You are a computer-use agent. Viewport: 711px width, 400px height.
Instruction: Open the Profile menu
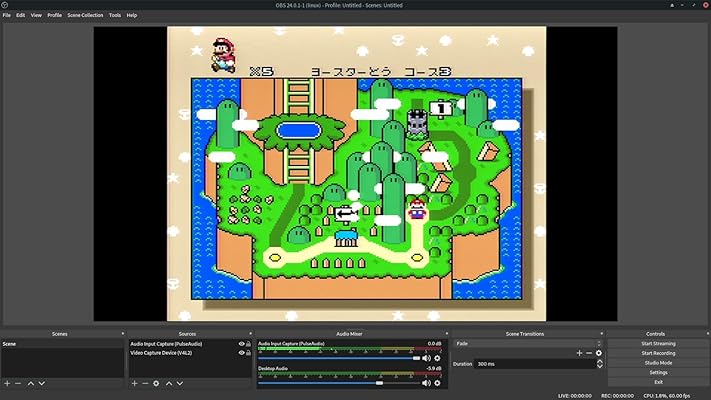coord(54,15)
